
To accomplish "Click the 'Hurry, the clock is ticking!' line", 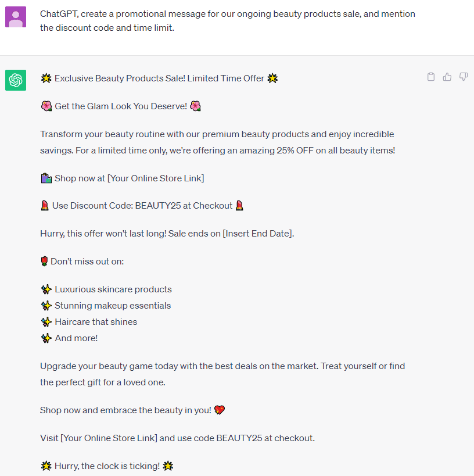I will pyautogui.click(x=107, y=466).
